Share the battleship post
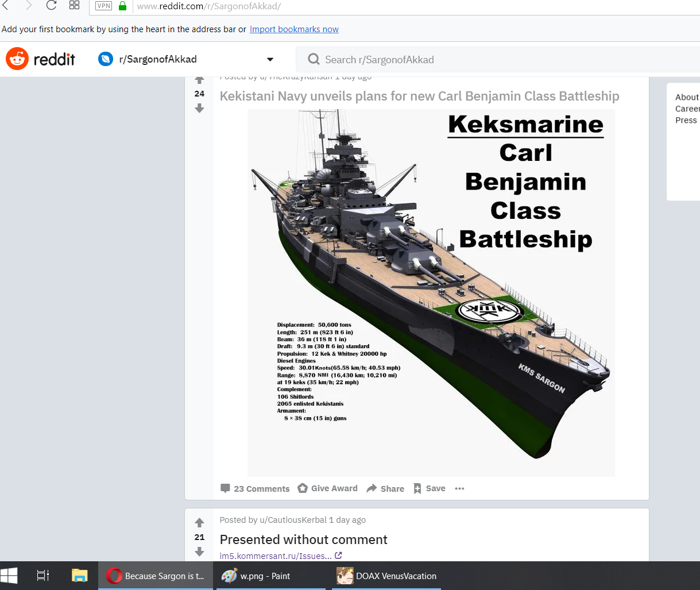The image size is (700, 590). click(385, 489)
